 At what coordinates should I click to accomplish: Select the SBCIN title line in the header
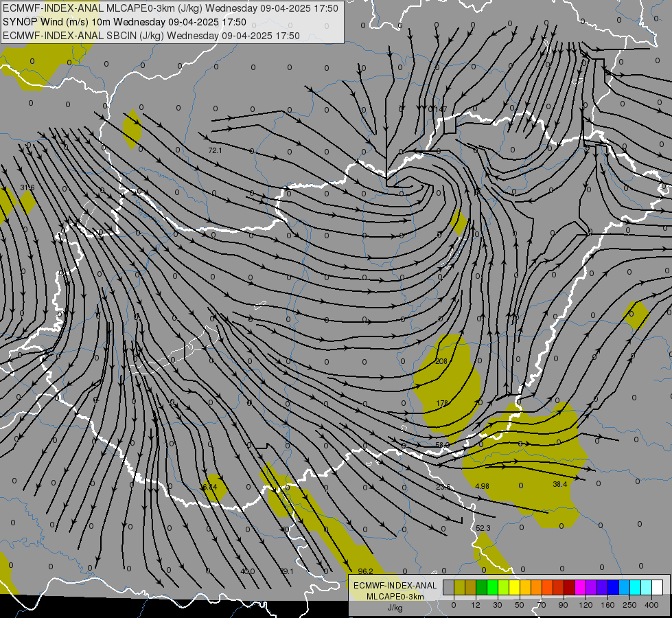coord(151,36)
